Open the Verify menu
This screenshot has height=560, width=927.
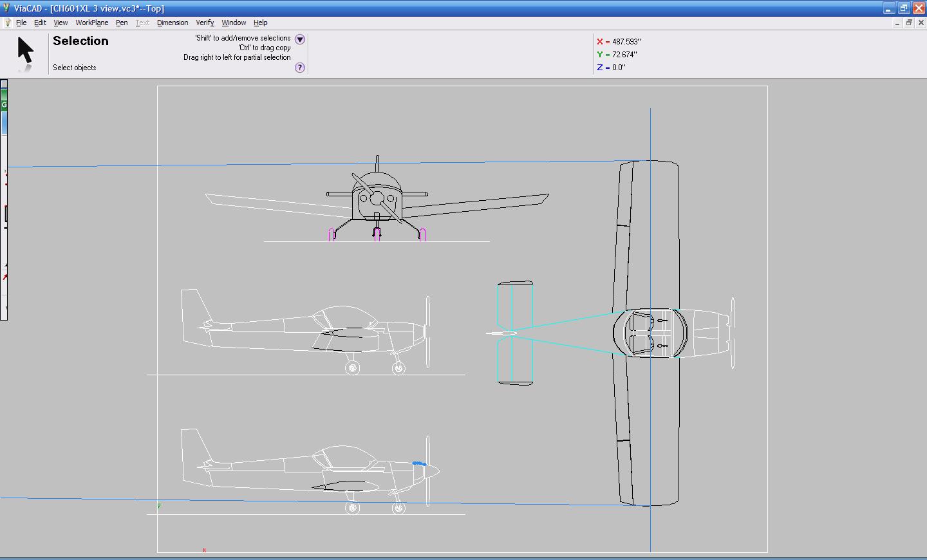coord(205,23)
